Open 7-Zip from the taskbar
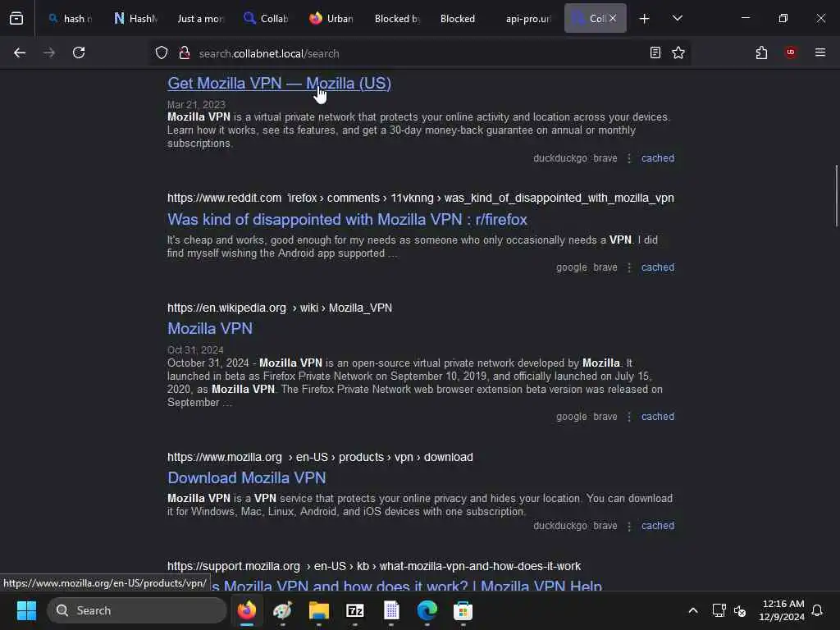The width and height of the screenshot is (840, 630). point(354,610)
